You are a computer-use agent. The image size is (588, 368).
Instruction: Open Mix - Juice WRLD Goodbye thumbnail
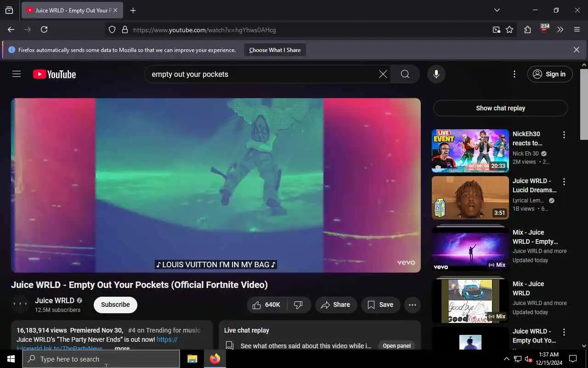click(x=470, y=301)
